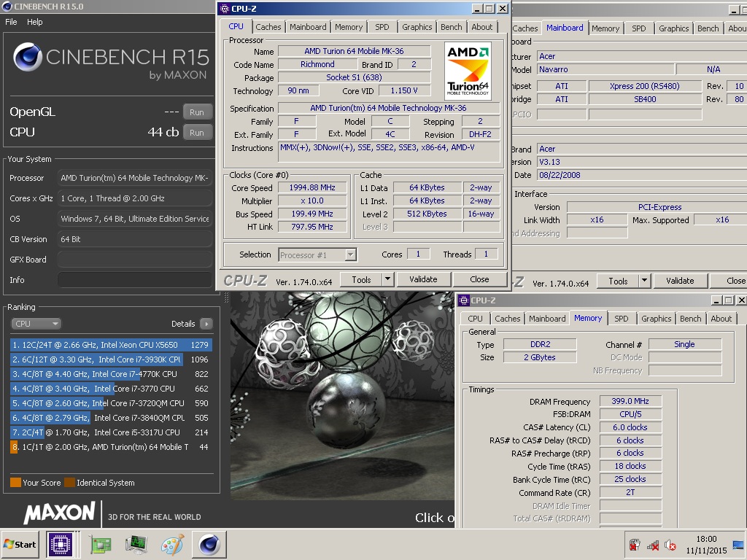The image size is (747, 560).
Task: Click the network tray icon
Action: click(x=653, y=545)
